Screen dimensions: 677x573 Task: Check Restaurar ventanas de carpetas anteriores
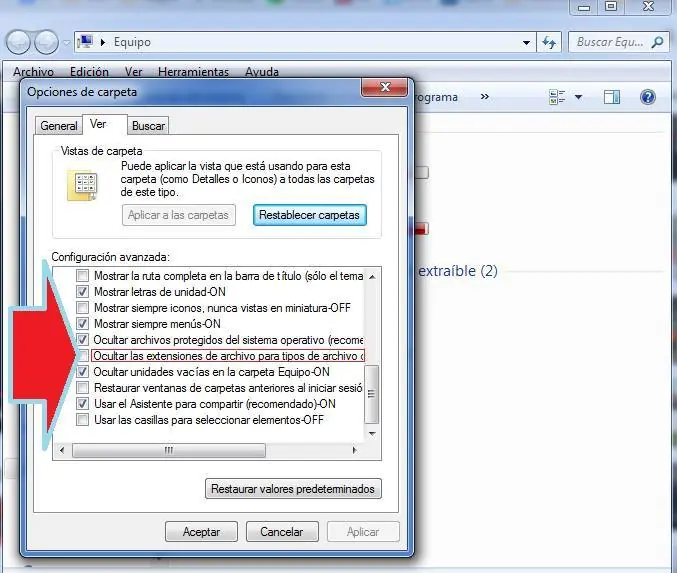click(x=82, y=387)
